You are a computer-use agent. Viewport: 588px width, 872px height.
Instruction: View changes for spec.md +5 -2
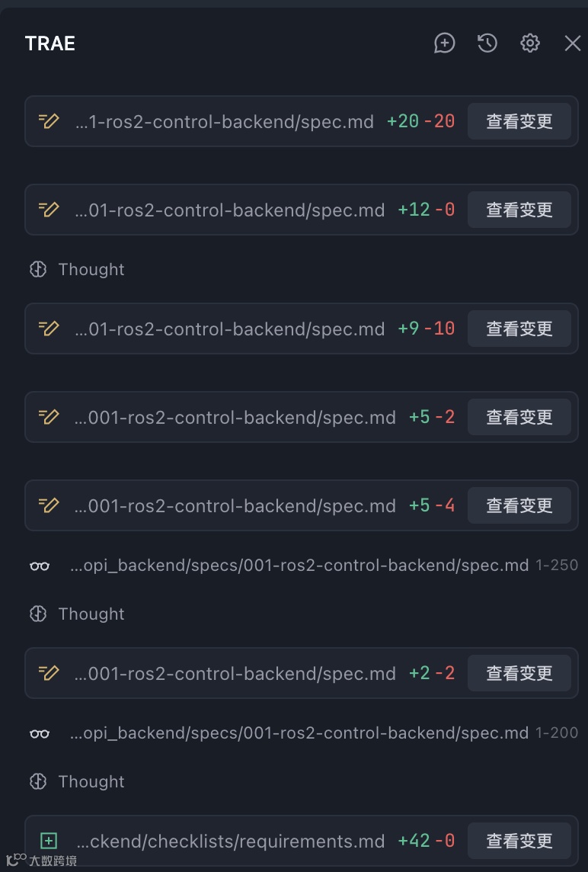pos(519,417)
